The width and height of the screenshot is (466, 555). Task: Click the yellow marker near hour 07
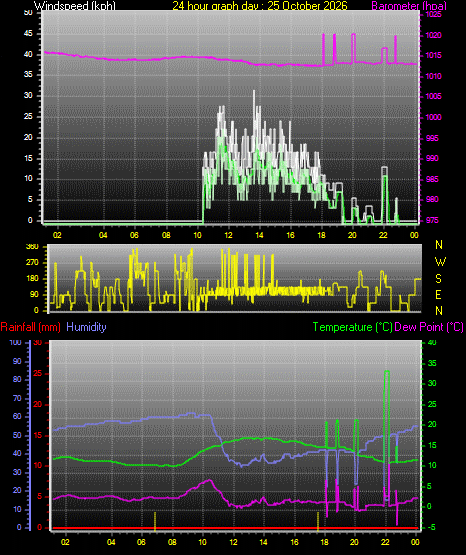[155, 521]
